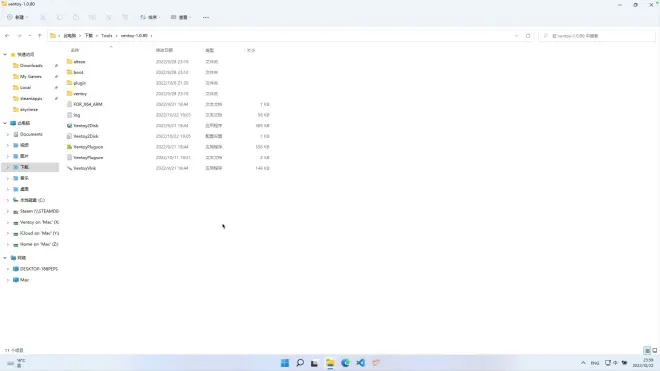Select the VentoyPlugson application icon
The image size is (660, 371).
tap(69, 147)
